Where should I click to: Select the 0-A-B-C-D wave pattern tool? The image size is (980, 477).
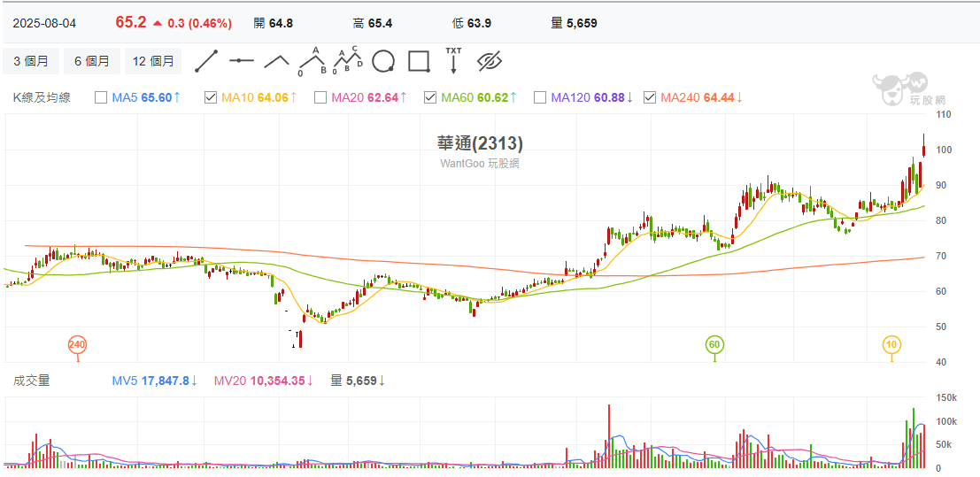(347, 61)
